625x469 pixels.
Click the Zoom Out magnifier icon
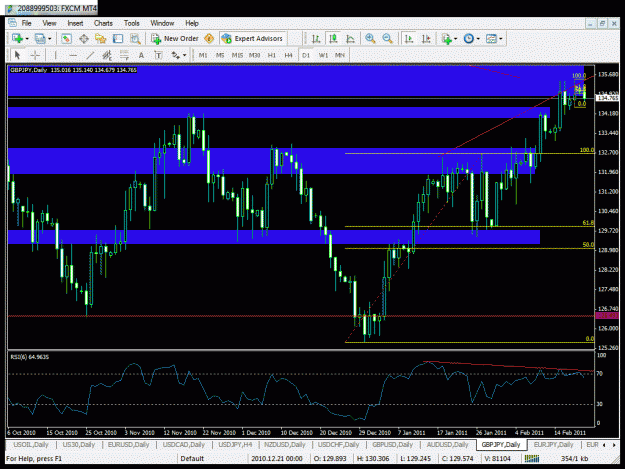tap(387, 39)
